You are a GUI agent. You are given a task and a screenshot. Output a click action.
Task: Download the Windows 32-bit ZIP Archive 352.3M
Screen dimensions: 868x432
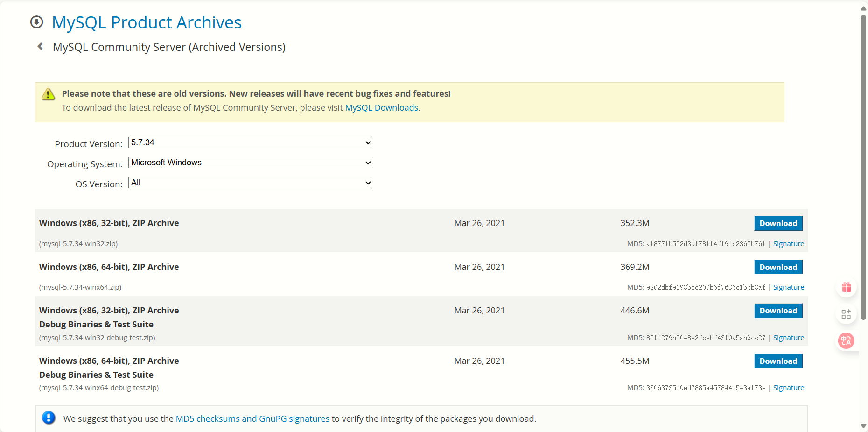point(778,223)
